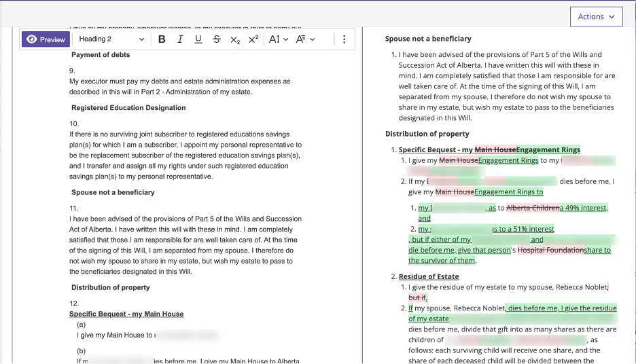
Task: Click the 'Residue of Estate' heading
Action: 428,276
